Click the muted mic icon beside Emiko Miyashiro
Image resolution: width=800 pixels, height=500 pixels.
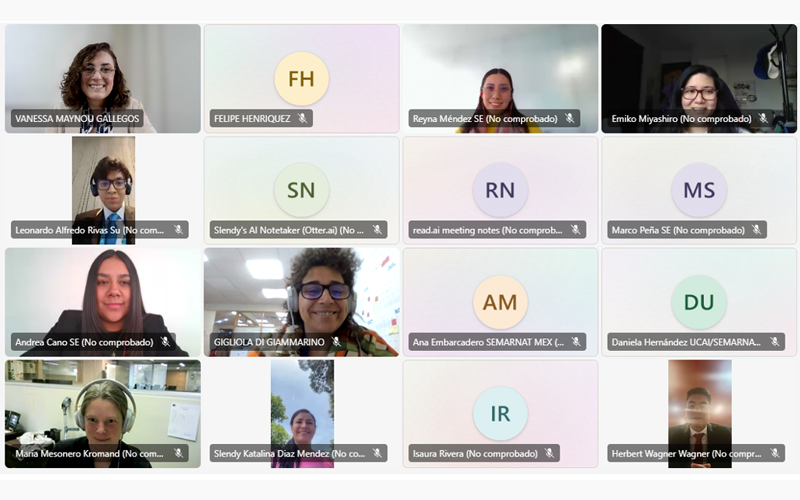click(763, 118)
